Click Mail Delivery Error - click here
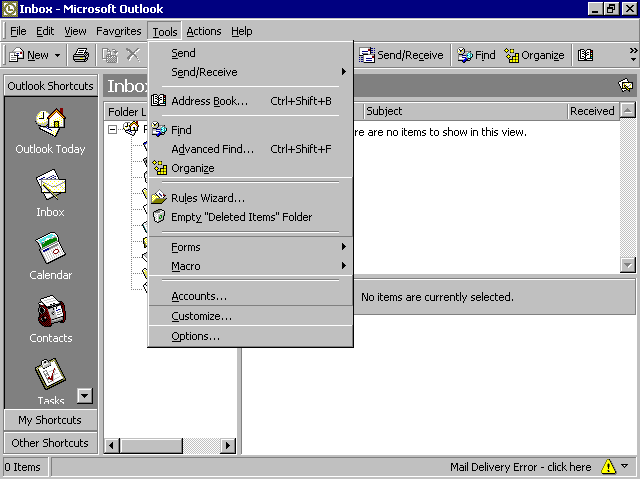Screen dimensions: 640x480 coord(520,467)
